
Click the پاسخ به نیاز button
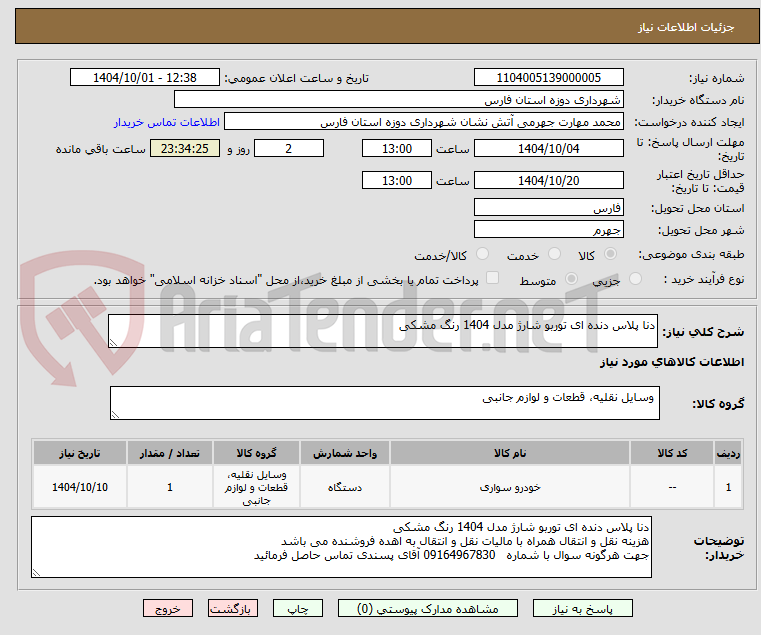click(582, 608)
